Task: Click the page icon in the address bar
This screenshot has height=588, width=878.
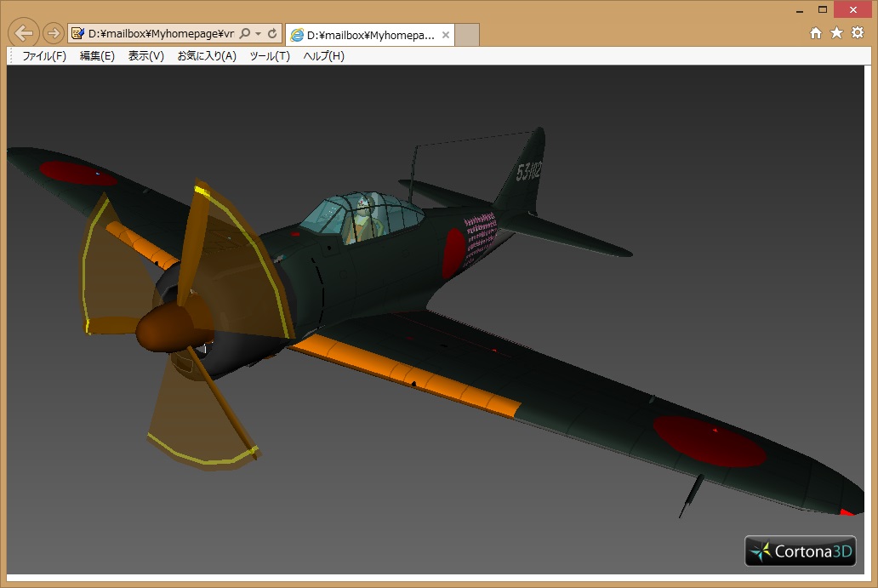Action: point(78,34)
